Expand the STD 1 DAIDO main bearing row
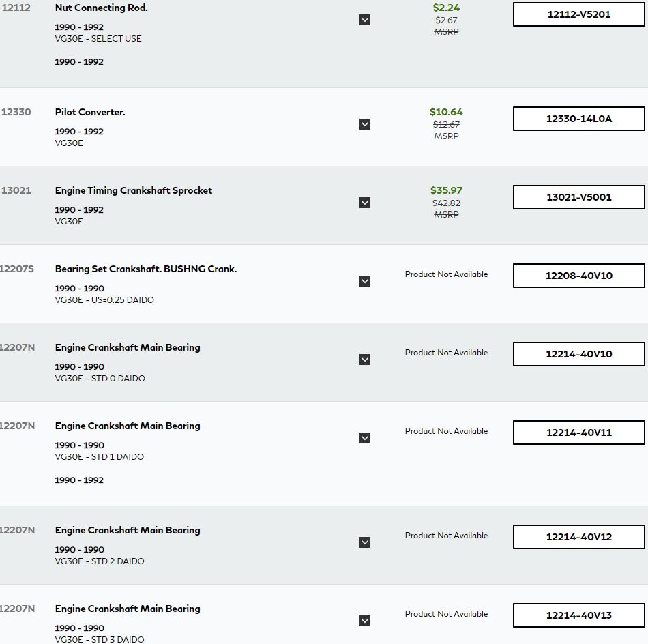The width and height of the screenshot is (648, 644). (364, 438)
